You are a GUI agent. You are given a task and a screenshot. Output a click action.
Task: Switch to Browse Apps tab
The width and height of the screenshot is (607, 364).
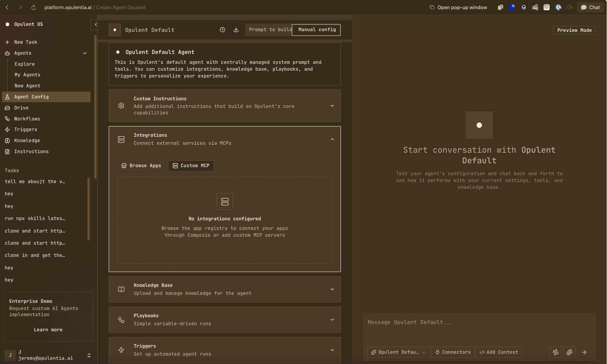tap(141, 166)
